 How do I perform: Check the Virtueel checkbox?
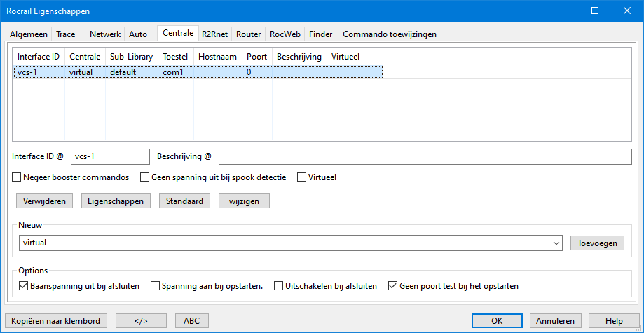coord(302,177)
